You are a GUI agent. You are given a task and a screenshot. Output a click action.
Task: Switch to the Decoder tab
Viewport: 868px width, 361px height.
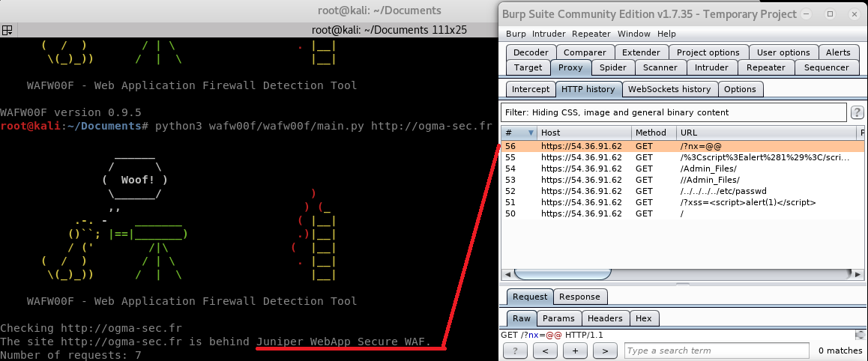531,52
